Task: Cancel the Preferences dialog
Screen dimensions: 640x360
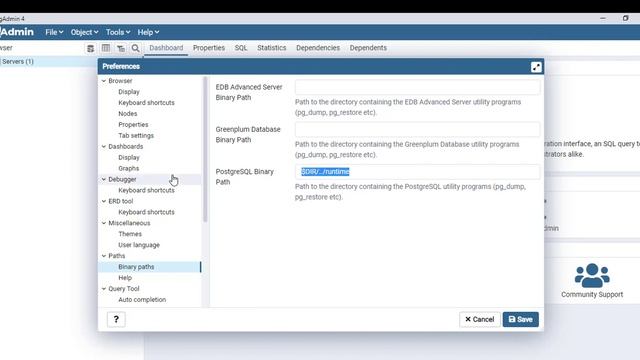Action: [x=480, y=319]
